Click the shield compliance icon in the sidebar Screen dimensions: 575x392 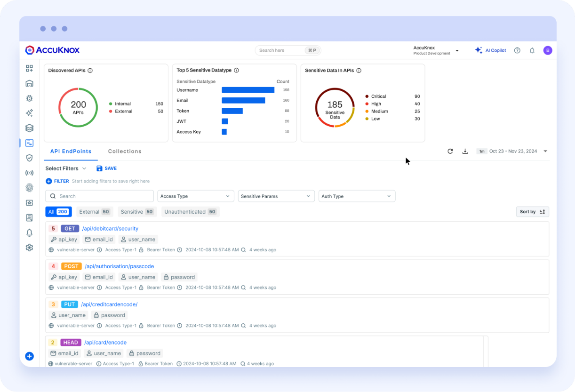pyautogui.click(x=29, y=158)
